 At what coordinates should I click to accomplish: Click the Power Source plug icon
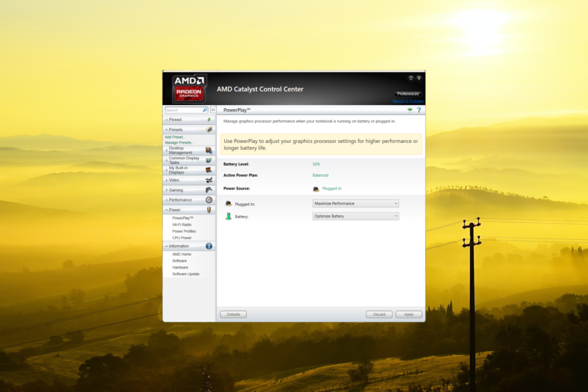[x=316, y=189]
